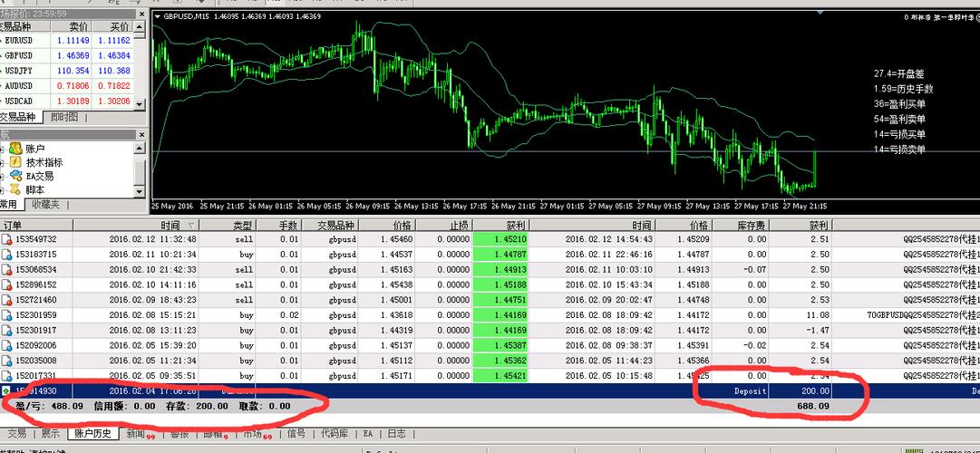Close the market watch panel
The height and width of the screenshot is (453, 980).
pos(141,13)
